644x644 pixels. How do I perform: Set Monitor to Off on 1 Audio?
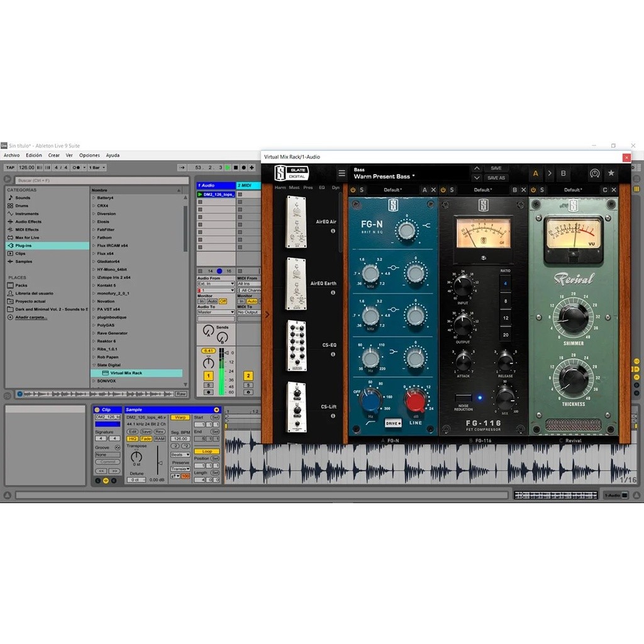tap(223, 301)
